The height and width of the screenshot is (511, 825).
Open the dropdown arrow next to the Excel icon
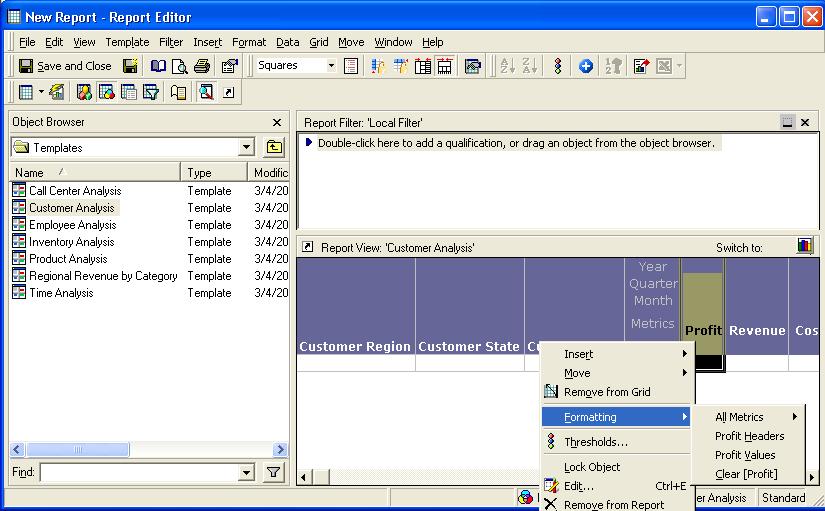click(x=679, y=66)
